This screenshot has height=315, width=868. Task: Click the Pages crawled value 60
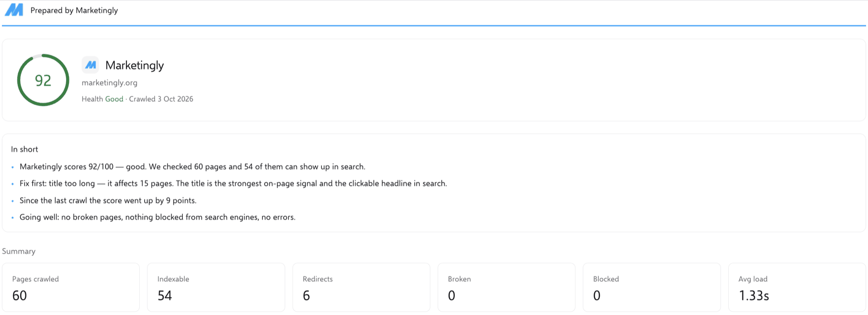[20, 296]
